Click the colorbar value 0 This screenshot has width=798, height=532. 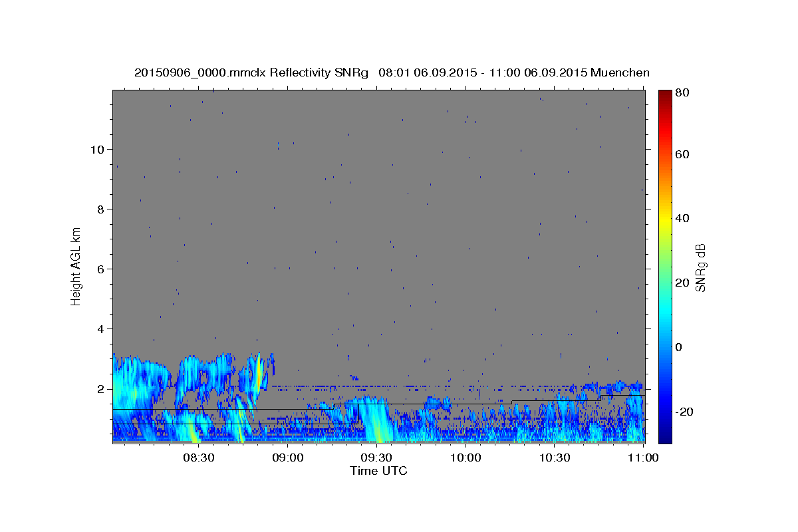(679, 347)
